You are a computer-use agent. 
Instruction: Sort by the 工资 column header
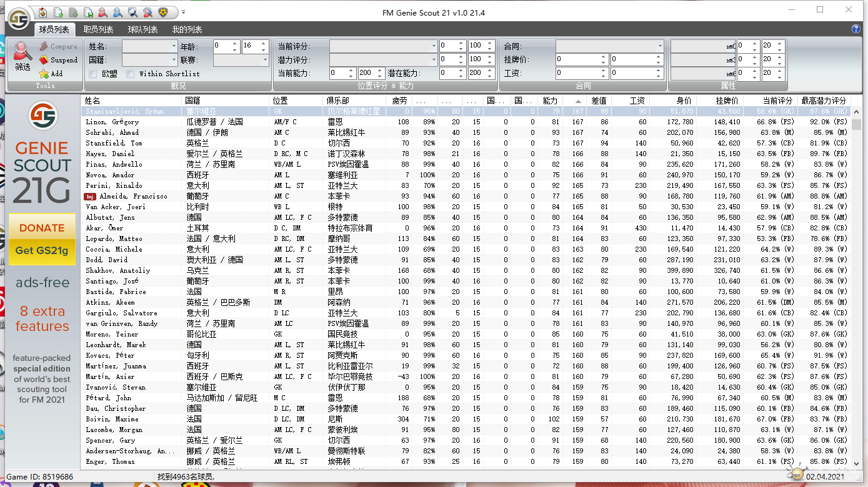pyautogui.click(x=637, y=101)
